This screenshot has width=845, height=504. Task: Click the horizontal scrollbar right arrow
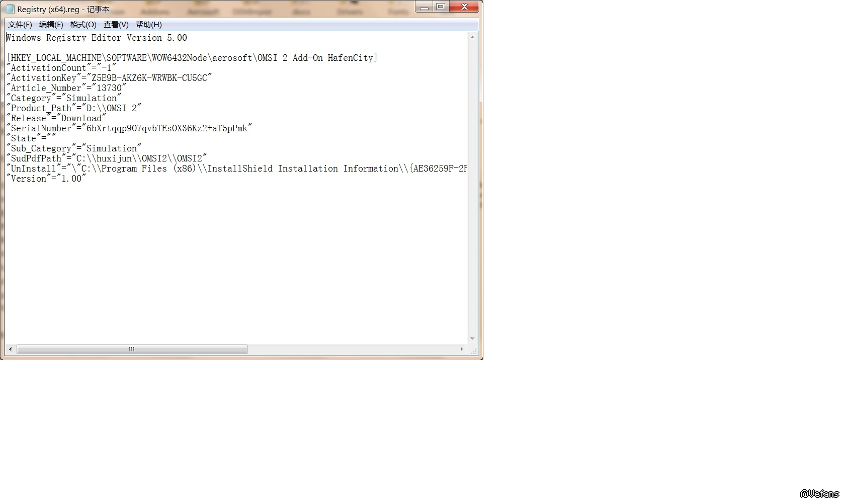point(462,349)
